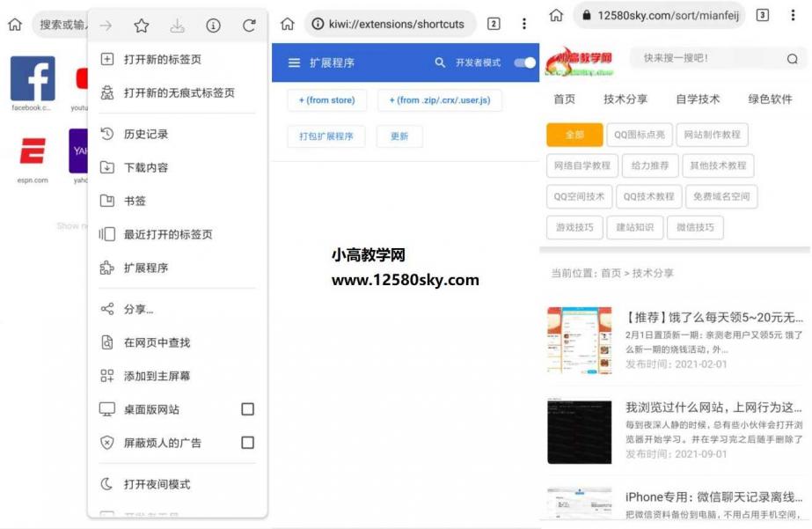Image resolution: width=812 pixels, height=529 pixels.
Task: Enable the 屏蔽烦人的广告 checkbox
Action: tap(247, 442)
